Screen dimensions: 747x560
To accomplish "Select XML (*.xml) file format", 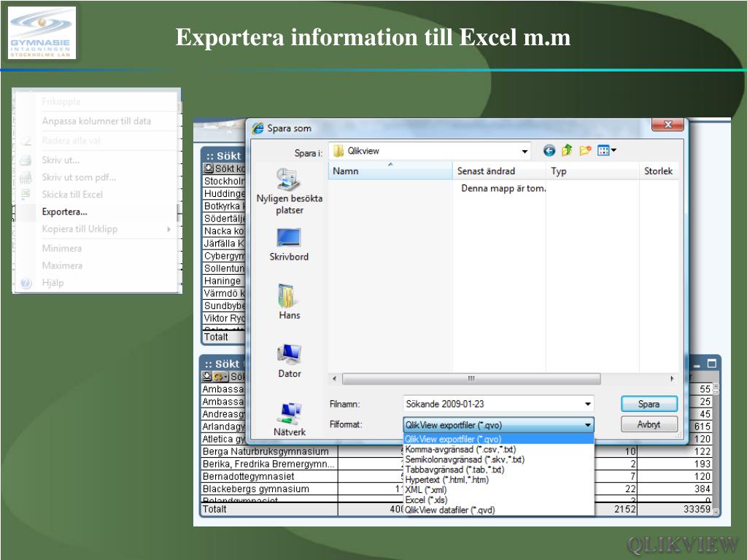I will click(498, 489).
